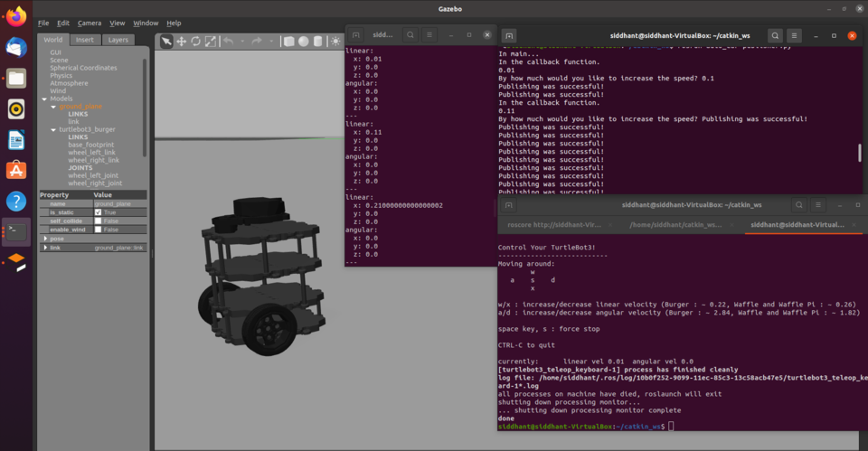
Task: Collapse the turtlebot3_burger model tree
Action: click(53, 129)
